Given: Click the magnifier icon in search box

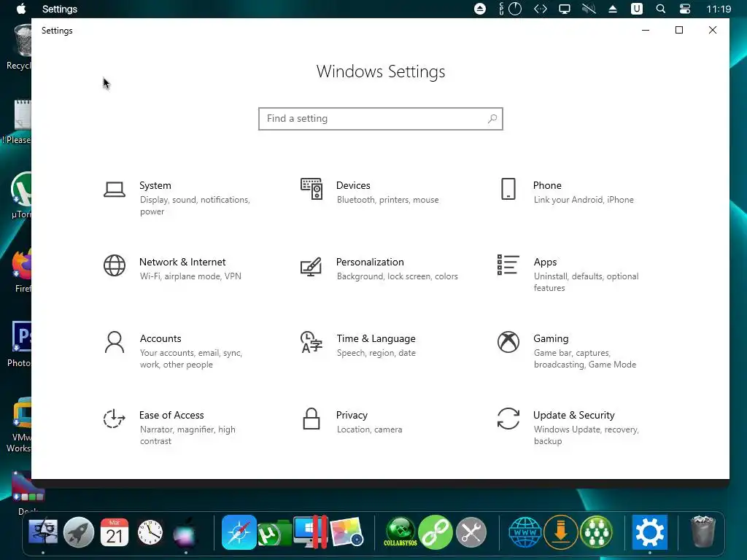Looking at the screenshot, I should [492, 119].
